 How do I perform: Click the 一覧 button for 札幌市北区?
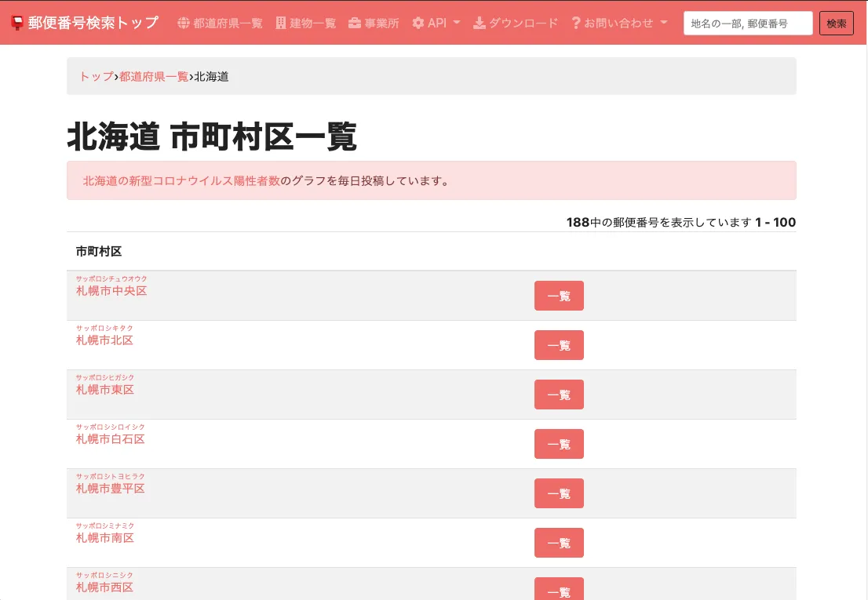559,345
